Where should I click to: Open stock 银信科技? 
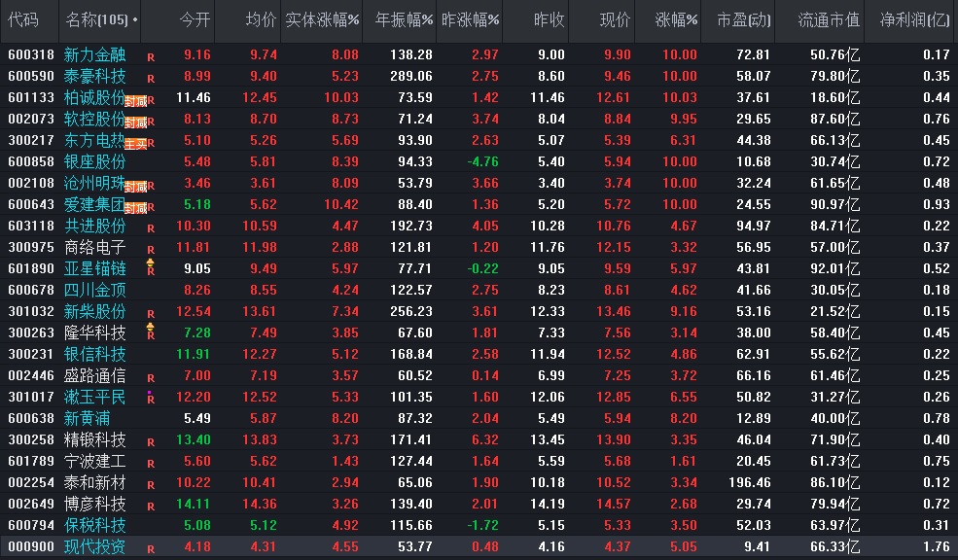pos(94,354)
